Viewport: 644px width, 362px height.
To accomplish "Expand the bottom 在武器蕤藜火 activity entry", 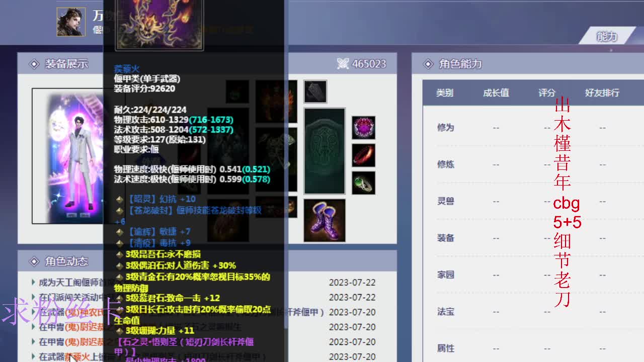I will coord(33,357).
